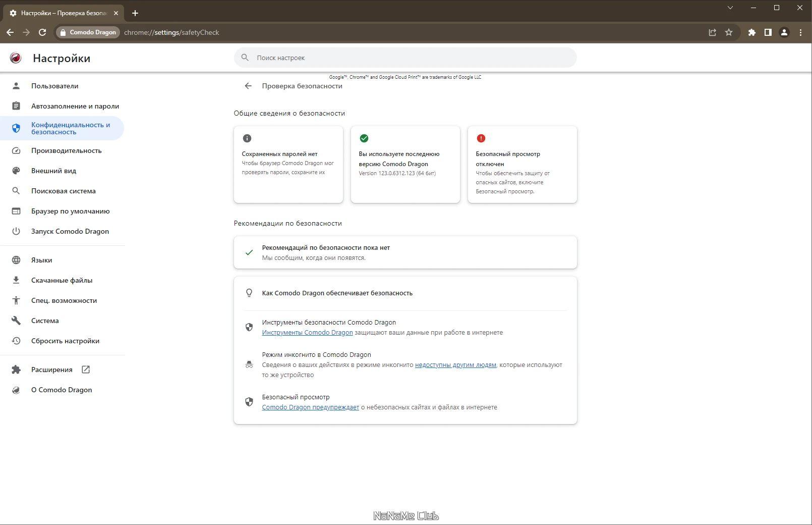This screenshot has width=812, height=525.
Task: Reload the page with the refresh icon
Action: (42, 32)
